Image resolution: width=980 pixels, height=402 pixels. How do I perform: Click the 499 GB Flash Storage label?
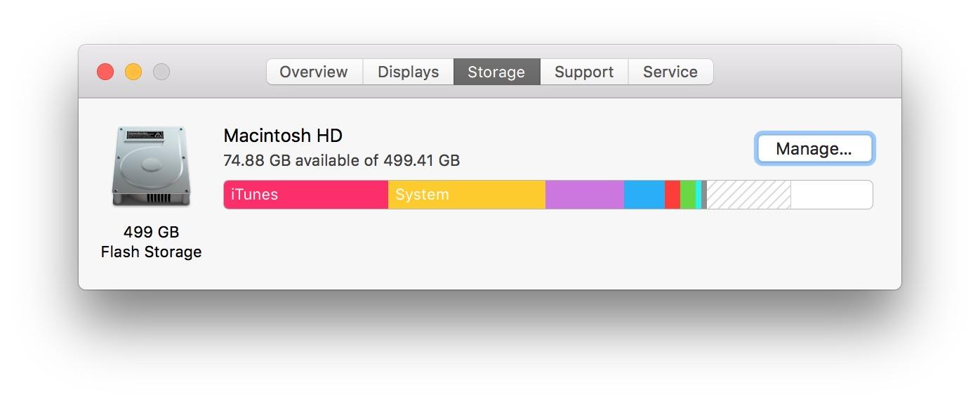151,242
